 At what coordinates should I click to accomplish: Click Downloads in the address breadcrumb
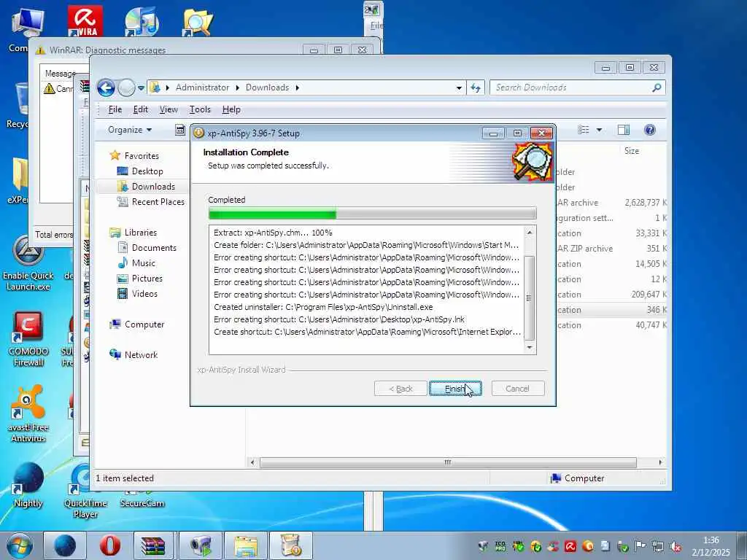coord(267,87)
